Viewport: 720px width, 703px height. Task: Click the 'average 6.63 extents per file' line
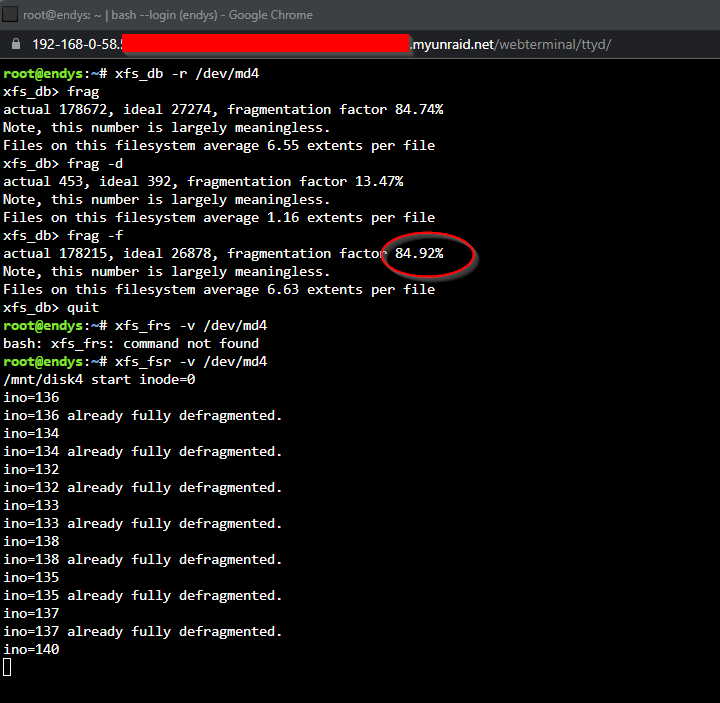219,289
